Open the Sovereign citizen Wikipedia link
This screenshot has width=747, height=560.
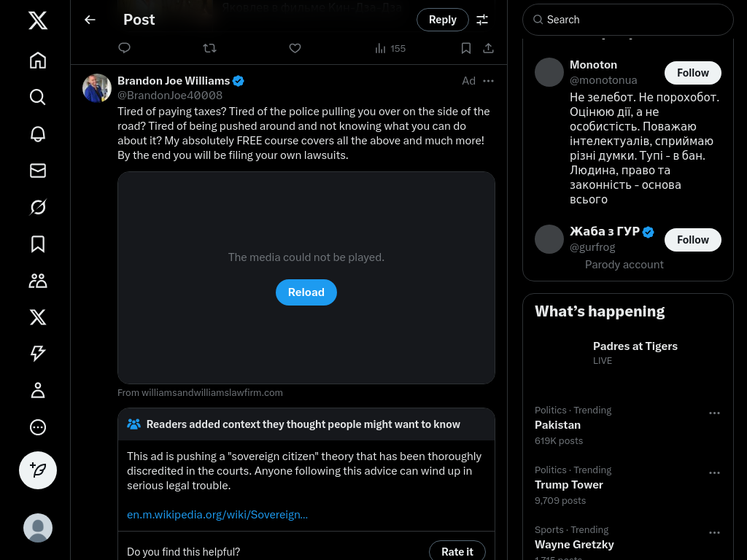pos(217,515)
